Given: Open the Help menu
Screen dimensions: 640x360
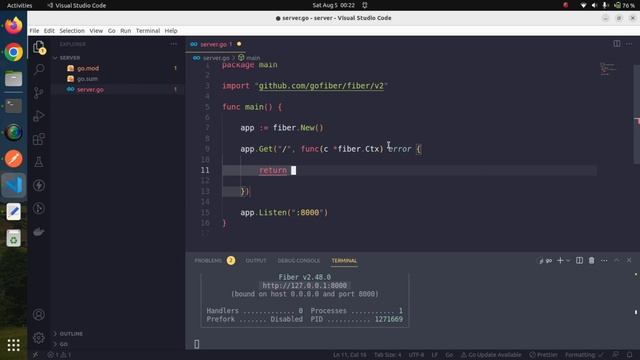Looking at the screenshot, I should (171, 31).
